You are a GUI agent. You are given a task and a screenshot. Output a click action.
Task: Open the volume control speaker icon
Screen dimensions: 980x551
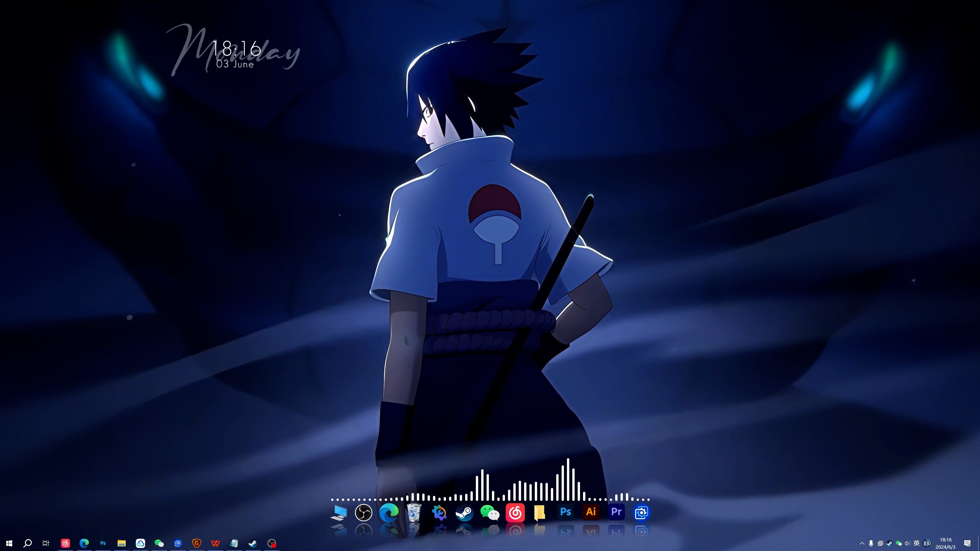907,543
